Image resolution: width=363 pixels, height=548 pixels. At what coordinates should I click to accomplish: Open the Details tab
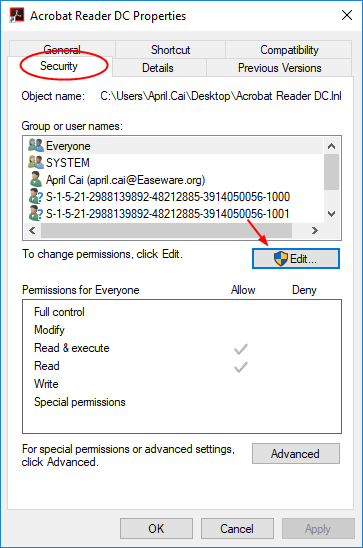pos(158,67)
